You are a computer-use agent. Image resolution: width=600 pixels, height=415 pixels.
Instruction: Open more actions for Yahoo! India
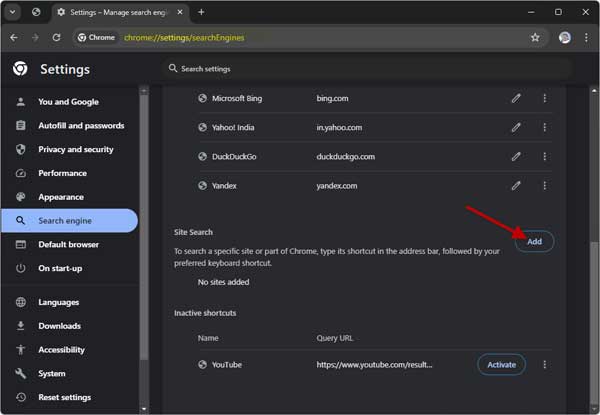tap(544, 127)
